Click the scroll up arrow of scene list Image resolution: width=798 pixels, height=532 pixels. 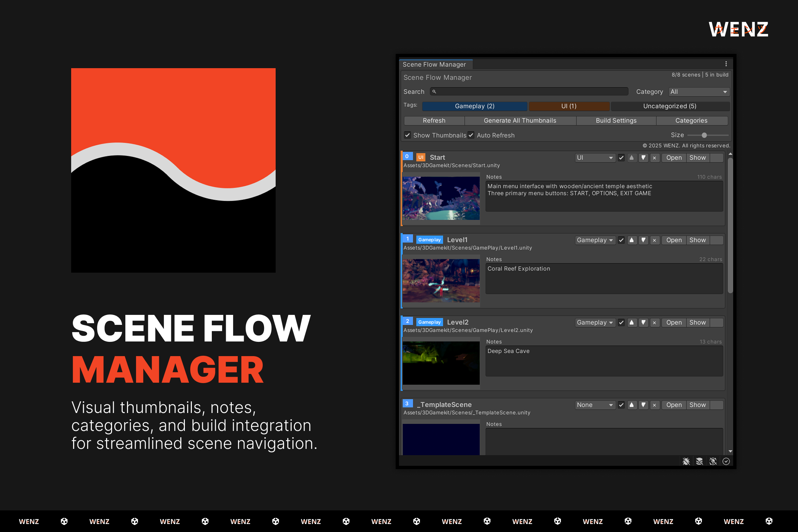731,154
